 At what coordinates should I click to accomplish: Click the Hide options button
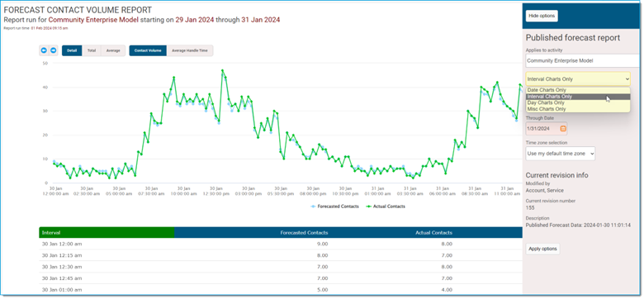542,16
